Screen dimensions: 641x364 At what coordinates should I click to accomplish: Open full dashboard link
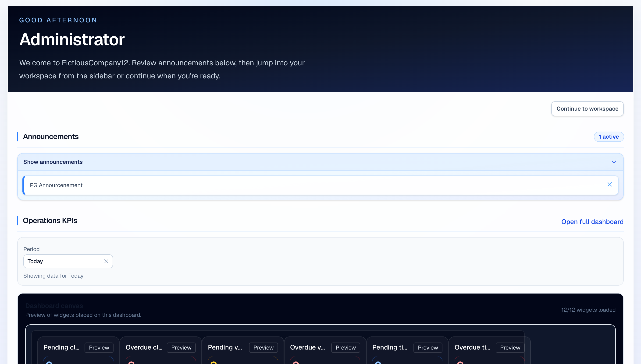click(x=592, y=222)
